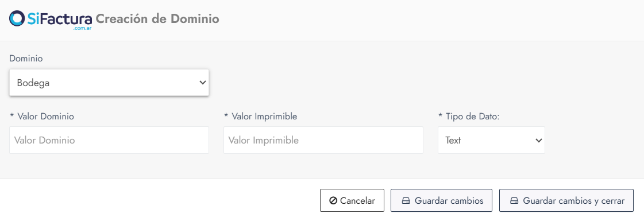Save with the Guardar cambios button
The image size is (644, 221).
click(441, 200)
